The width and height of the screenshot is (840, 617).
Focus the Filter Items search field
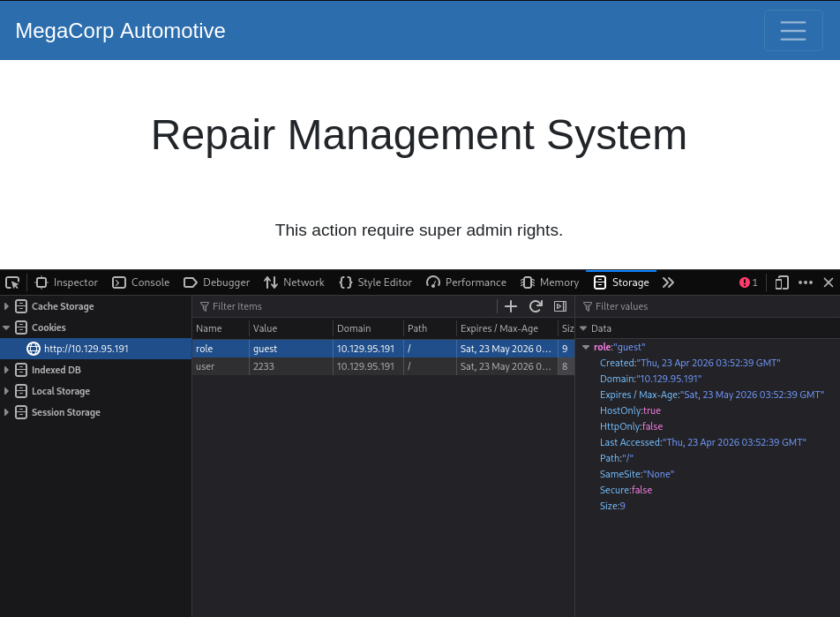pyautogui.click(x=347, y=306)
